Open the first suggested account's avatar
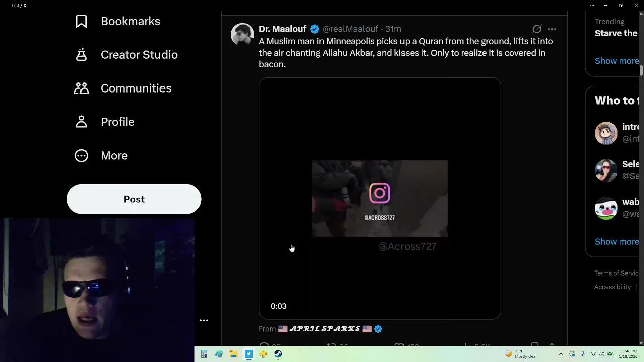 606,133
